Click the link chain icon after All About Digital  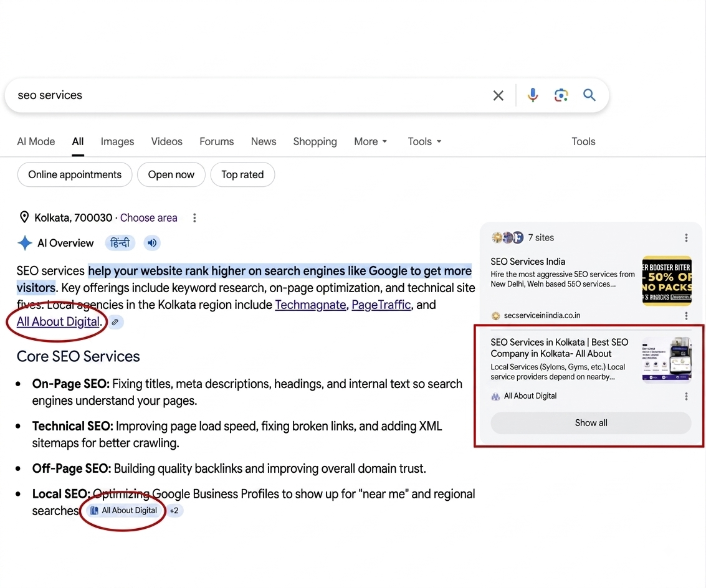pyautogui.click(x=115, y=323)
